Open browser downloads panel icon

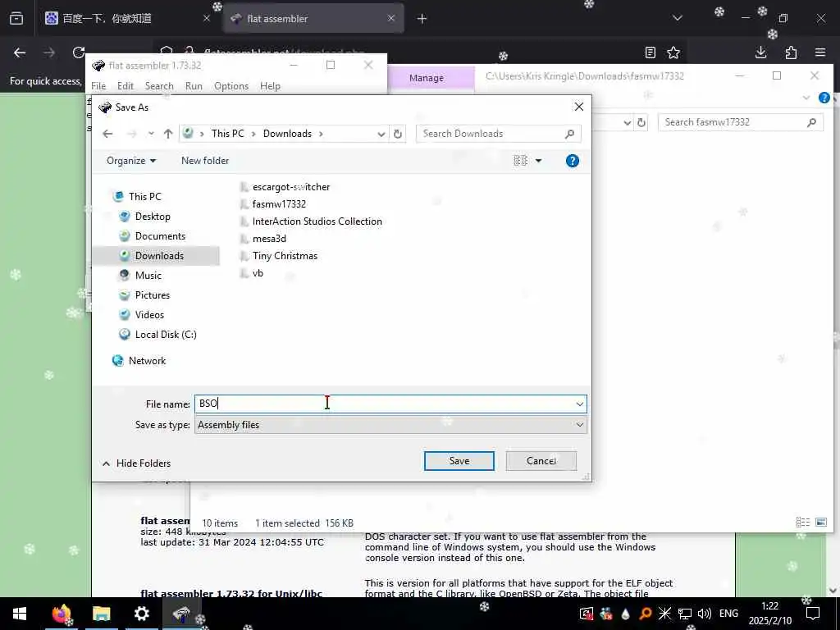(x=760, y=52)
